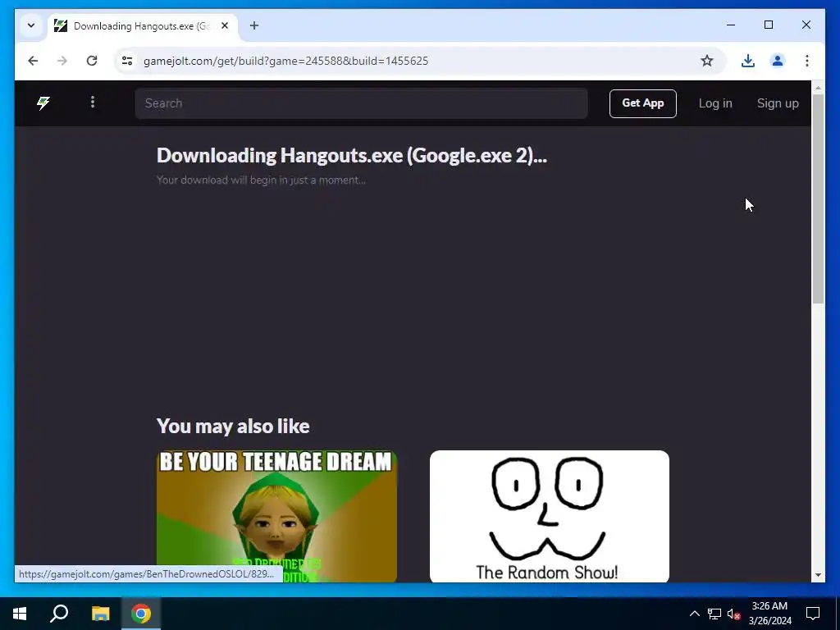Screen dimensions: 840x630
Task: Click the scrollbar up arrow
Action: pos(818,87)
